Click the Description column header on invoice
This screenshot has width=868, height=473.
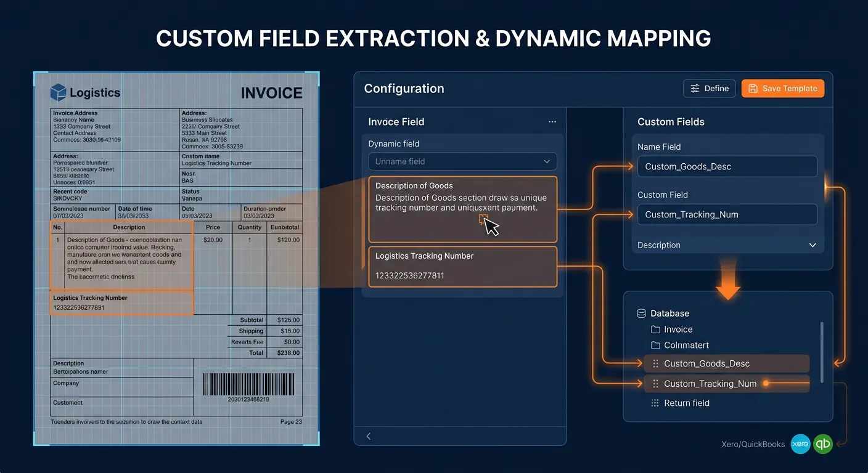(129, 227)
